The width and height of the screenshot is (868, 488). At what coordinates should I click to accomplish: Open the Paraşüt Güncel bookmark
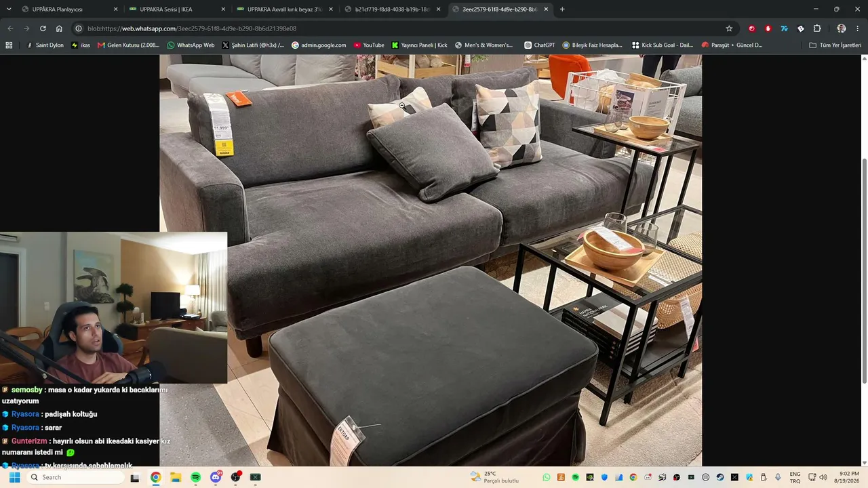[732, 45]
